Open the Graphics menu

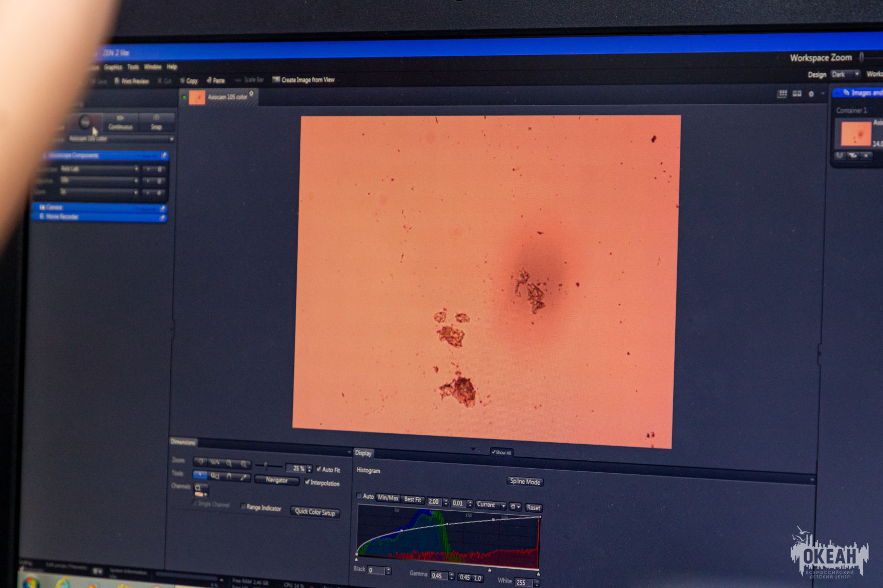pyautogui.click(x=113, y=67)
